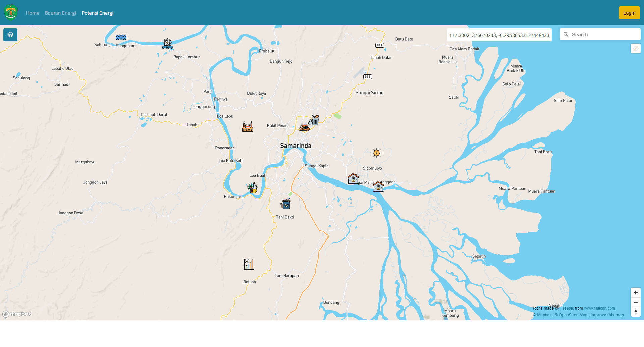Select the solar energy sun marker above Sidomulyo
644x347 pixels.
377,153
